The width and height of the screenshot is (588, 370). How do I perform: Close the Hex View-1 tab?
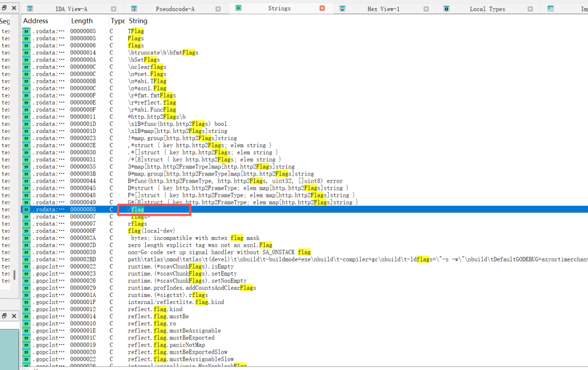426,9
